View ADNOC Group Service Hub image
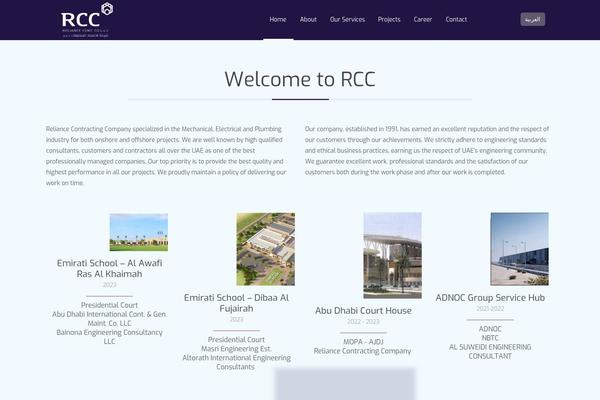600x400 pixels. [x=519, y=249]
